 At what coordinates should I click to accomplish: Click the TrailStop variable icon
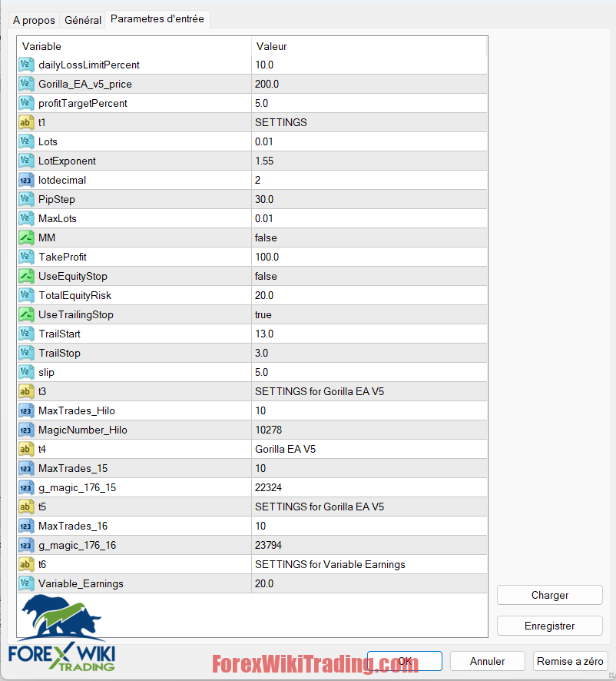coord(26,353)
